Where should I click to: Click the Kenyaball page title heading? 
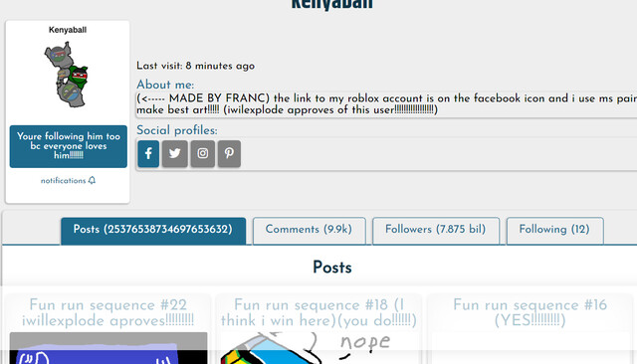click(331, 5)
